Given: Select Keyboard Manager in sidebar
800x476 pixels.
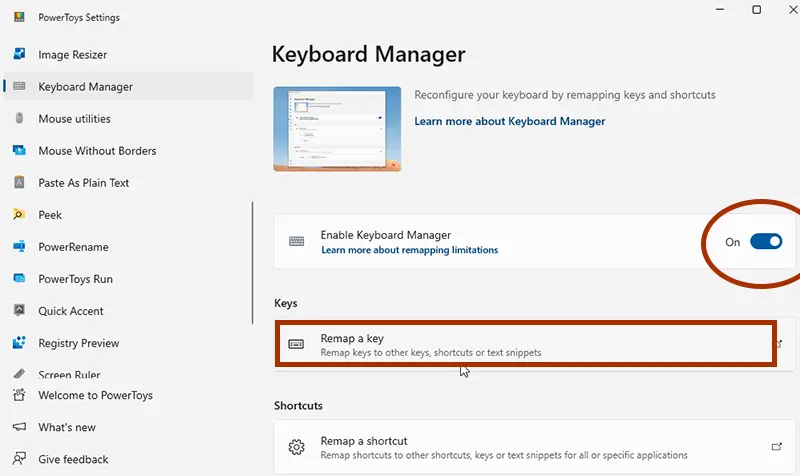Looking at the screenshot, I should coord(128,86).
